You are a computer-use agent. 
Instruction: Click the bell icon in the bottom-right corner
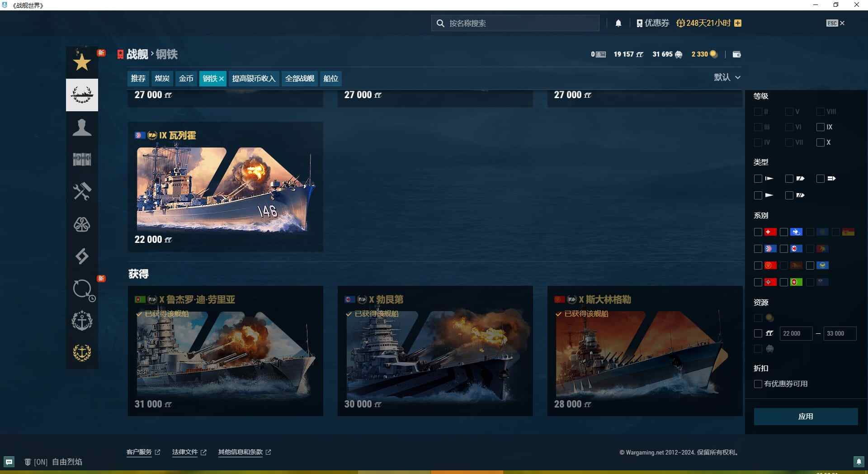859,462
